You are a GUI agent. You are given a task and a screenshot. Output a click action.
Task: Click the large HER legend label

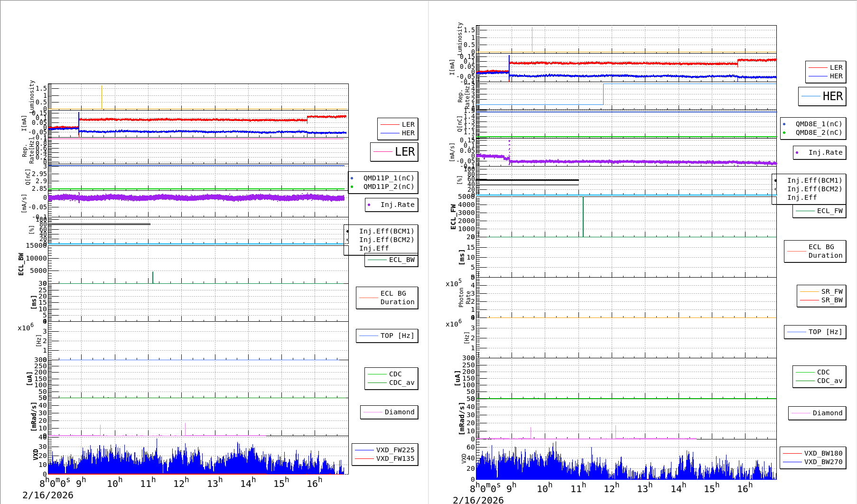click(x=832, y=96)
